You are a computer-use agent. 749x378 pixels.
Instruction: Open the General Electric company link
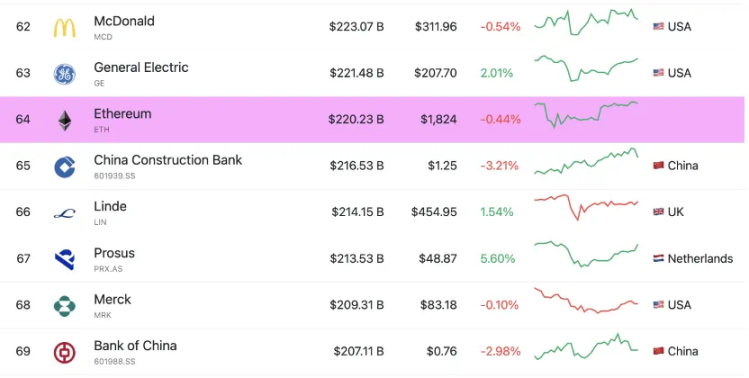click(x=141, y=67)
